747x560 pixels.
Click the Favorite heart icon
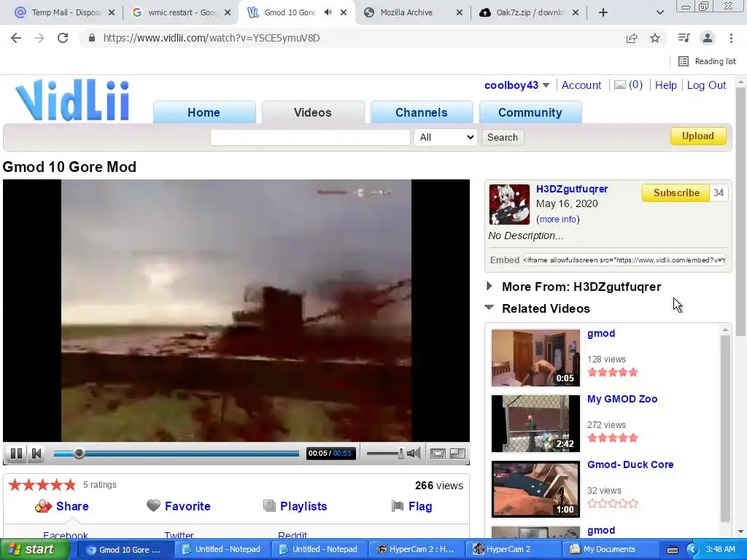[x=153, y=506]
